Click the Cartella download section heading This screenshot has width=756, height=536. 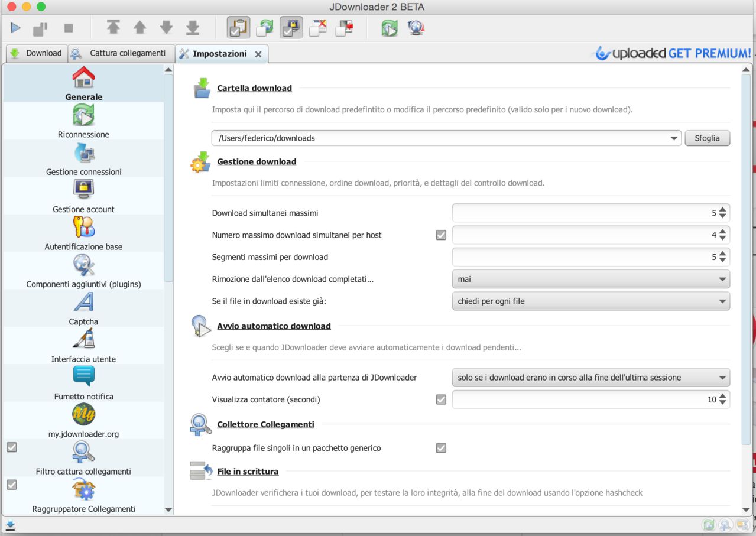(254, 88)
